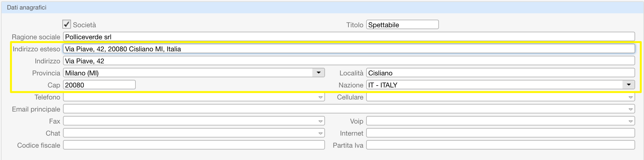Expand the Fax combo arrow
Screen dimensions: 644x160
(320, 121)
